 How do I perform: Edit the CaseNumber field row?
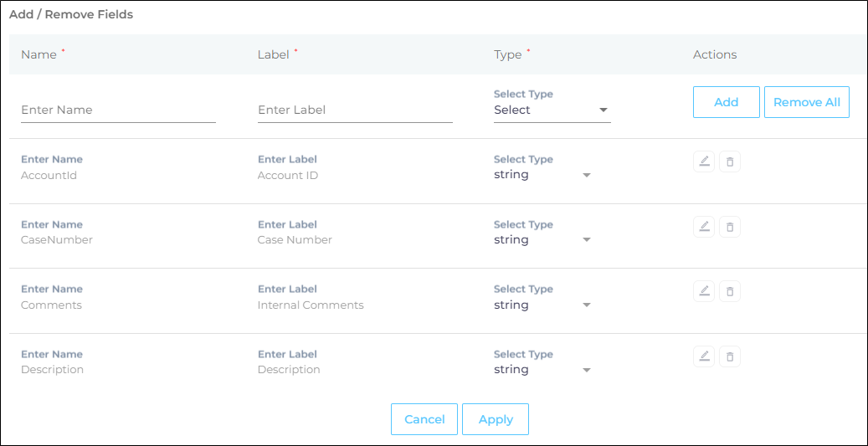[704, 227]
